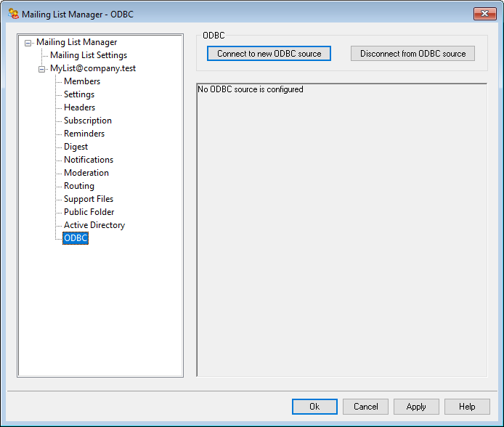
Task: Select Mailing List Settings in tree
Action: tap(88, 55)
